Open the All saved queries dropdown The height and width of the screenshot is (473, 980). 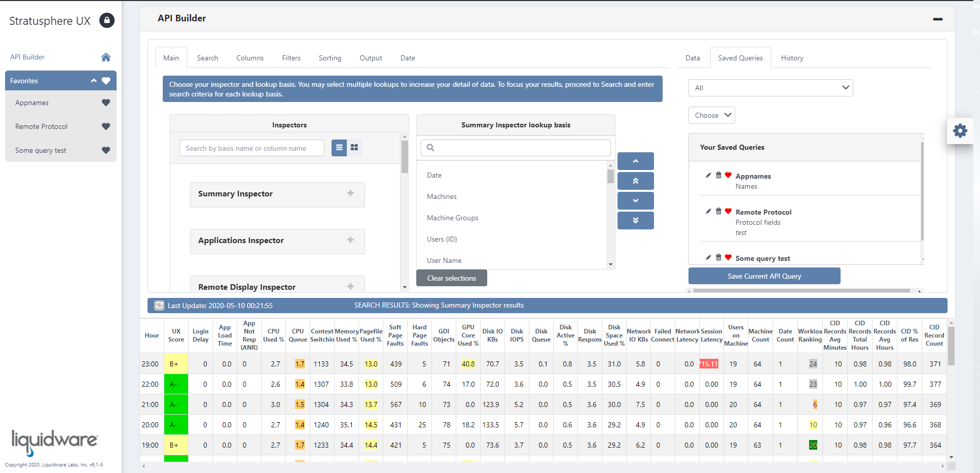point(770,88)
